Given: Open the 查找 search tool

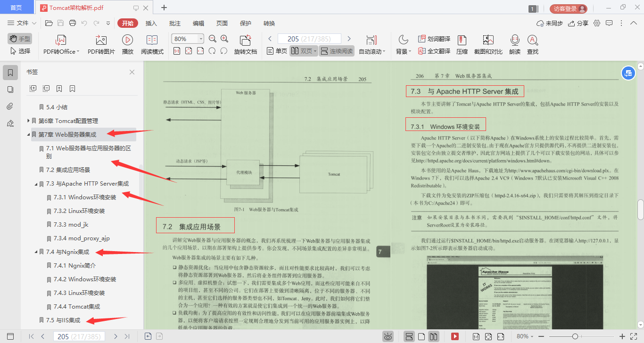Looking at the screenshot, I should click(532, 45).
